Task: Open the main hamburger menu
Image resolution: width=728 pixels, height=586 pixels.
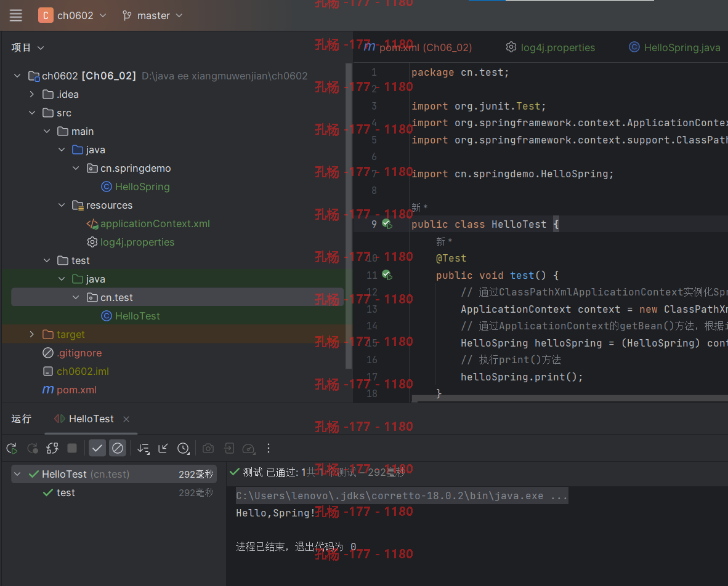Action: 16,15
